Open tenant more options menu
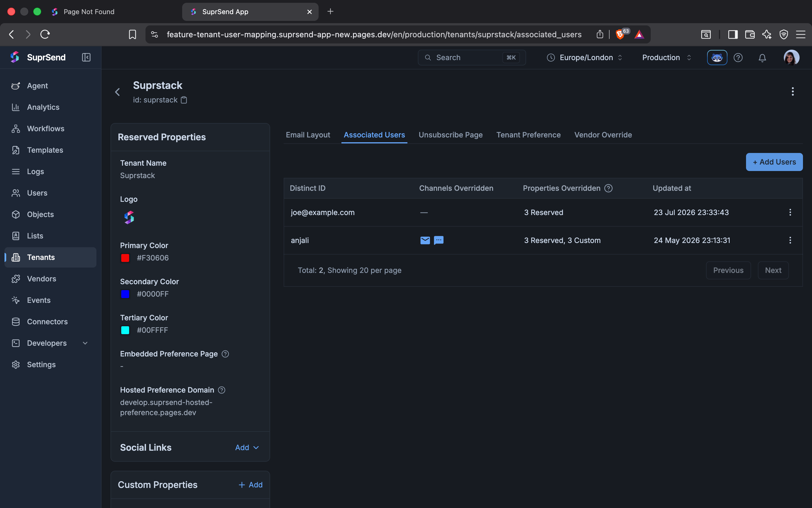Viewport: 812px width, 508px height. (x=793, y=91)
